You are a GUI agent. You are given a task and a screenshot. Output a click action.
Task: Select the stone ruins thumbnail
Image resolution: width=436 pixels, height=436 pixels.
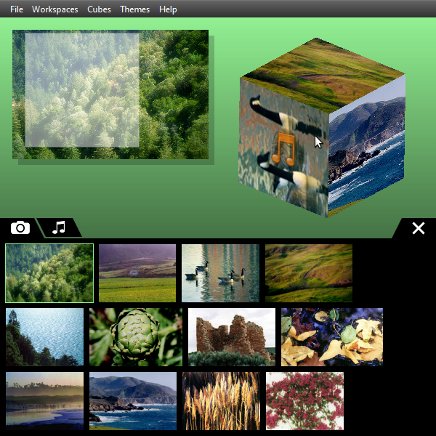[x=232, y=337]
